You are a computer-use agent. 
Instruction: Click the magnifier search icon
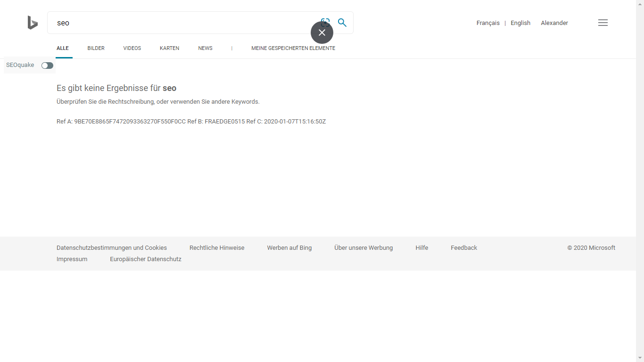(x=342, y=23)
